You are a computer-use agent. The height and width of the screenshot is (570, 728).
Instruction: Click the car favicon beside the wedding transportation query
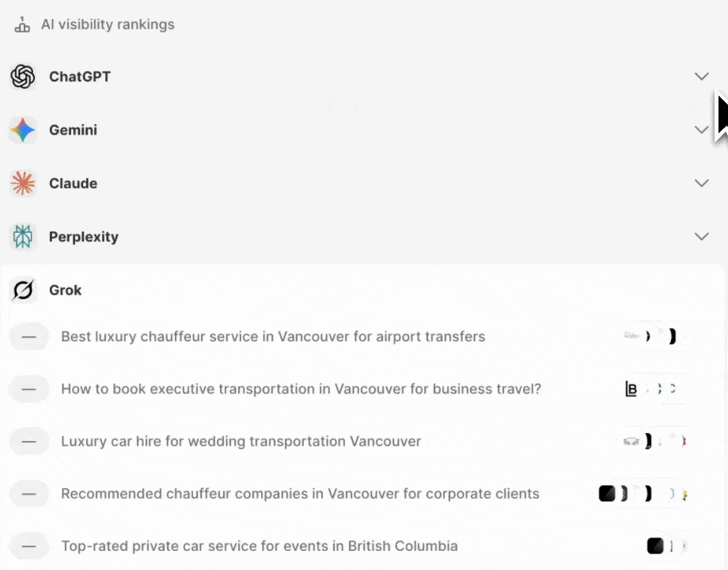631,441
